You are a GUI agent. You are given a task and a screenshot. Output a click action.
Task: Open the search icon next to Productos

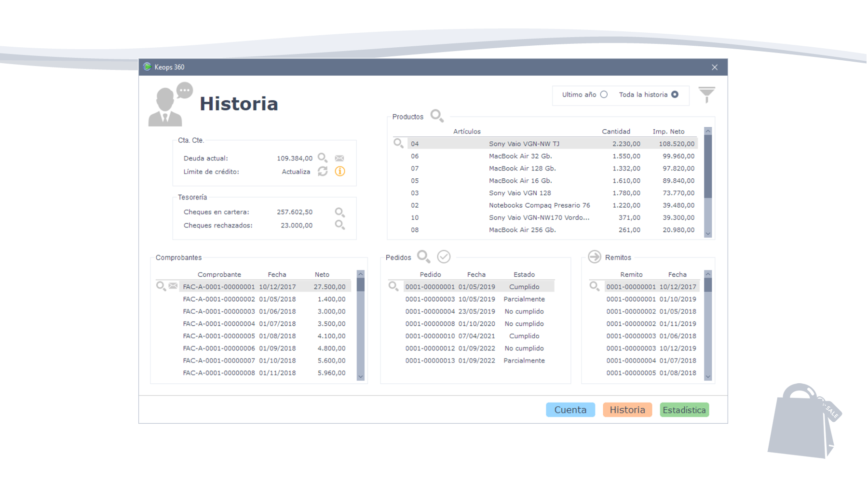[437, 116]
